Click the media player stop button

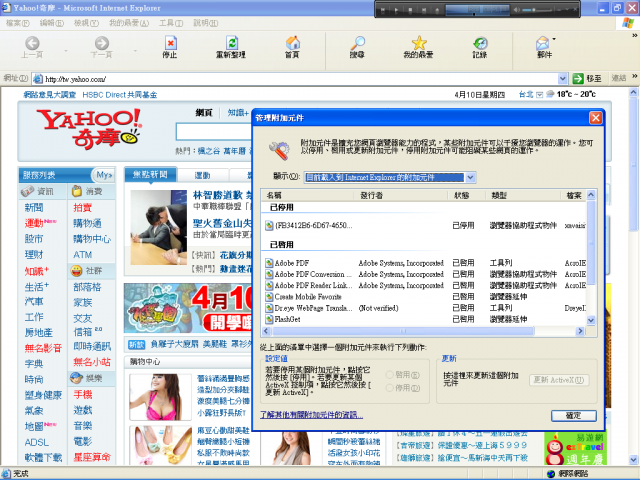tap(410, 10)
